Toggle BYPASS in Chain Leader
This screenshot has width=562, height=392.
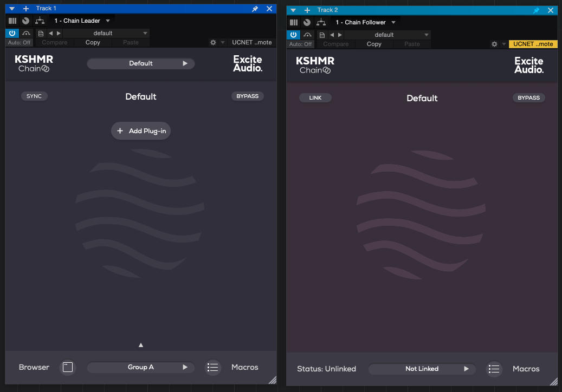247,96
